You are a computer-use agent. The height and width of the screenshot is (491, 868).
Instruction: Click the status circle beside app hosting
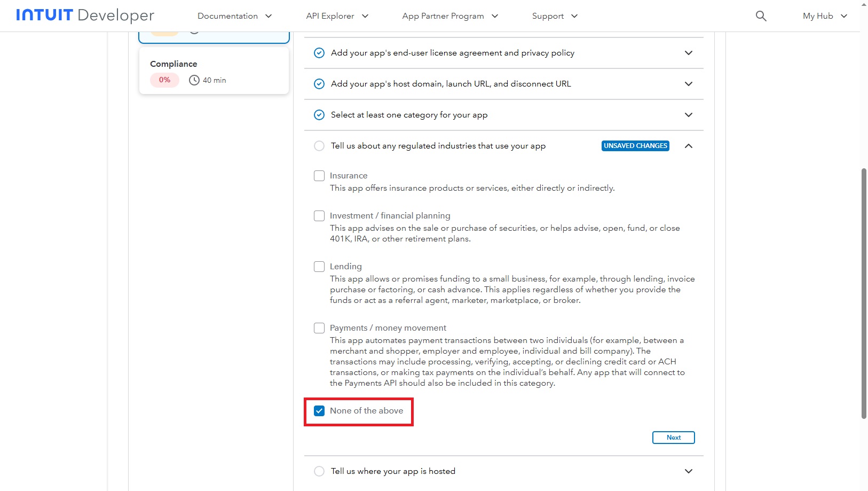pyautogui.click(x=319, y=471)
